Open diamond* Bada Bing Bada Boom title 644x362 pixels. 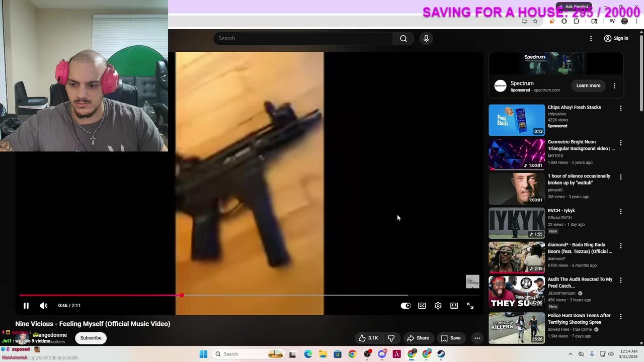[580, 248]
